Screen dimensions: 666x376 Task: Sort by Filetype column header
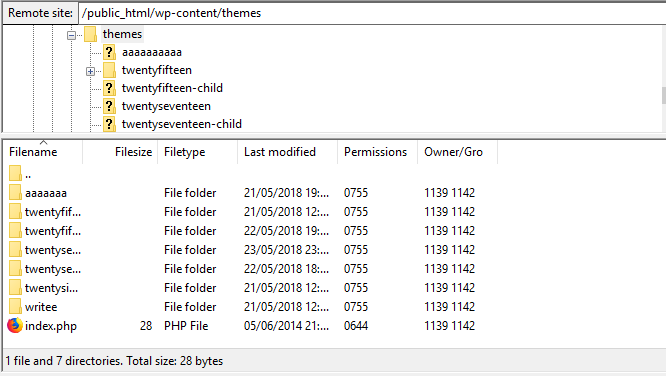(198, 152)
